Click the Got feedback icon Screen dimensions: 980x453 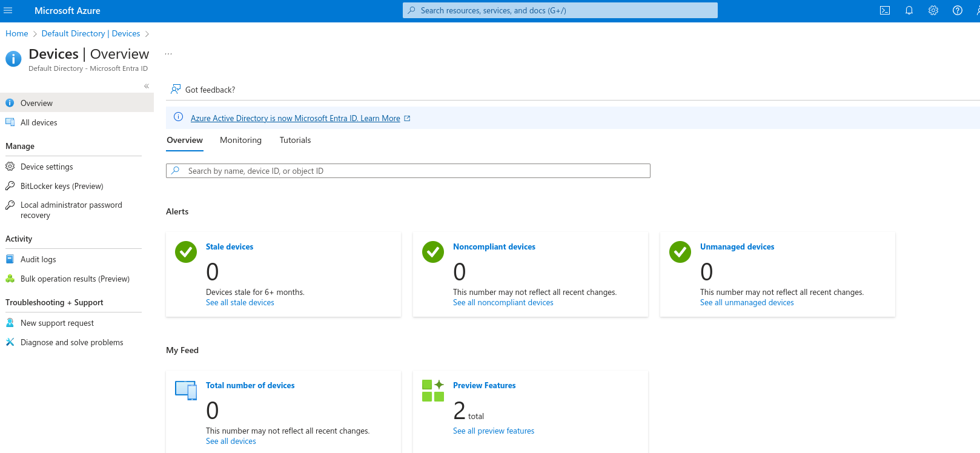[176, 90]
